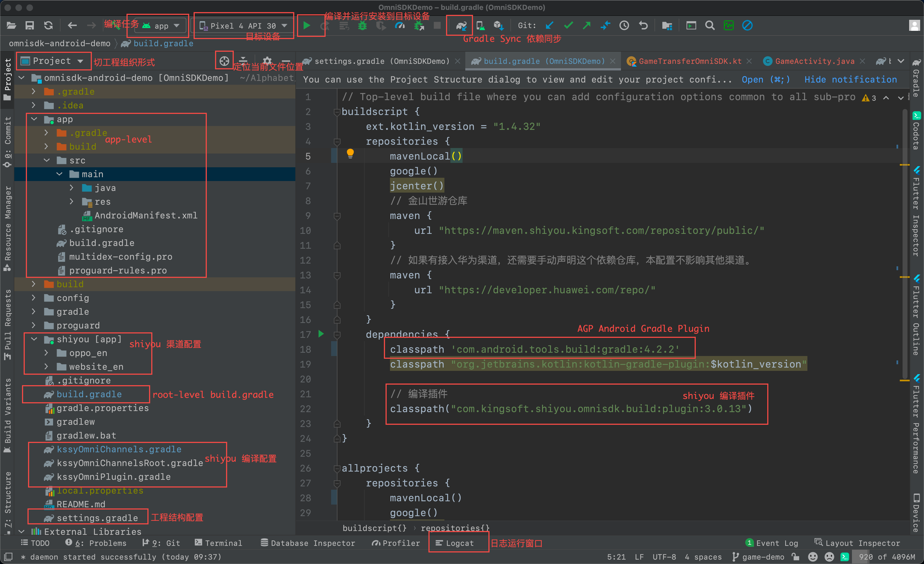Click the Gradle Sync elephant icon
This screenshot has height=564, width=924.
pyautogui.click(x=461, y=26)
